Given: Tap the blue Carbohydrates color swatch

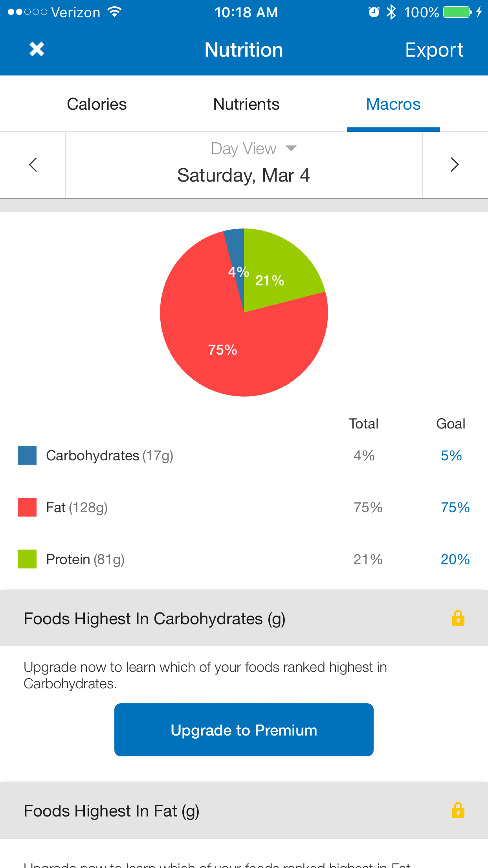Looking at the screenshot, I should click(27, 455).
